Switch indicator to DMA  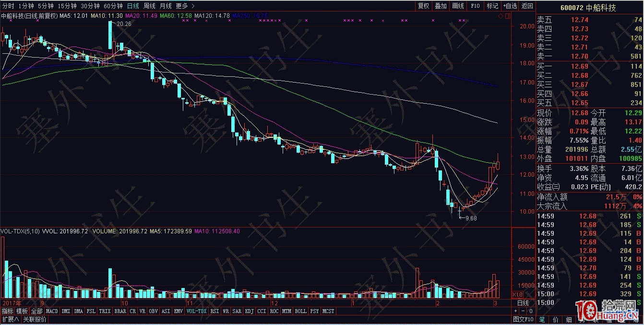(x=79, y=311)
